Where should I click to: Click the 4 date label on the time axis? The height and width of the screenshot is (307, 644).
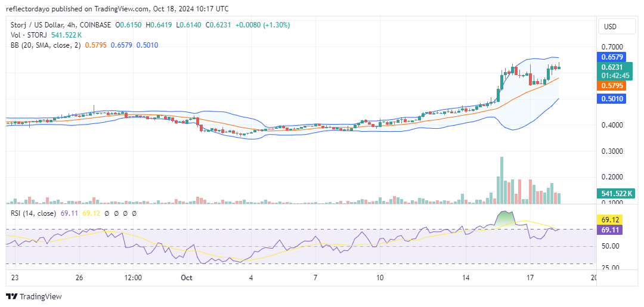pyautogui.click(x=251, y=278)
